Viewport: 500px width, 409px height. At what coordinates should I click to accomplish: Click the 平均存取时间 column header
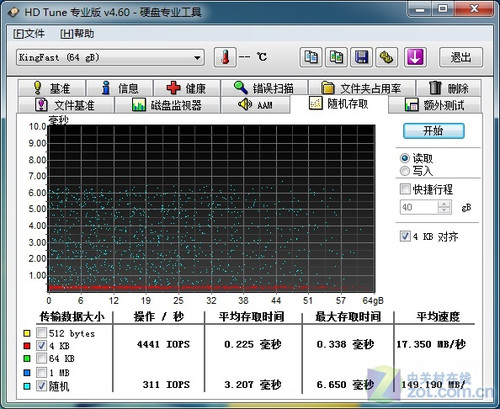(251, 316)
